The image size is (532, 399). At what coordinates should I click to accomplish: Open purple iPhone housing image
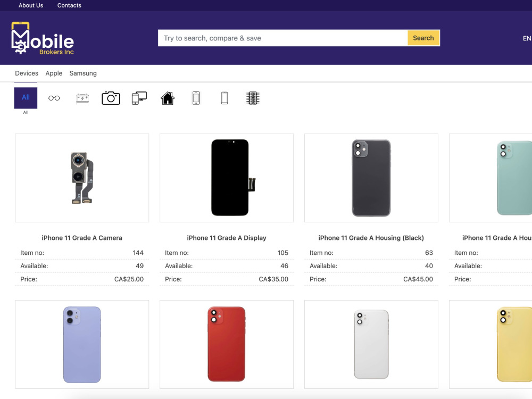tap(82, 344)
